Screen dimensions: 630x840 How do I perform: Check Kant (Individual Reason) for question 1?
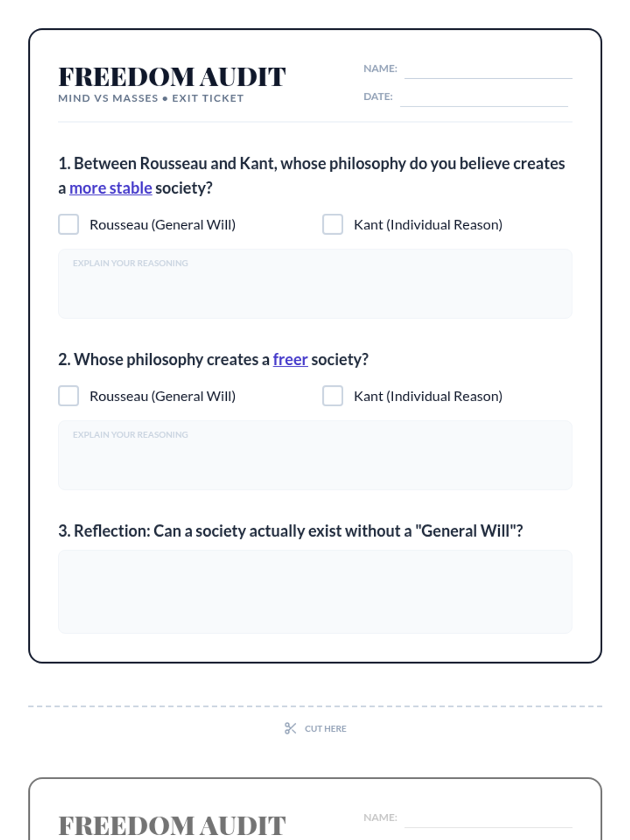[332, 224]
